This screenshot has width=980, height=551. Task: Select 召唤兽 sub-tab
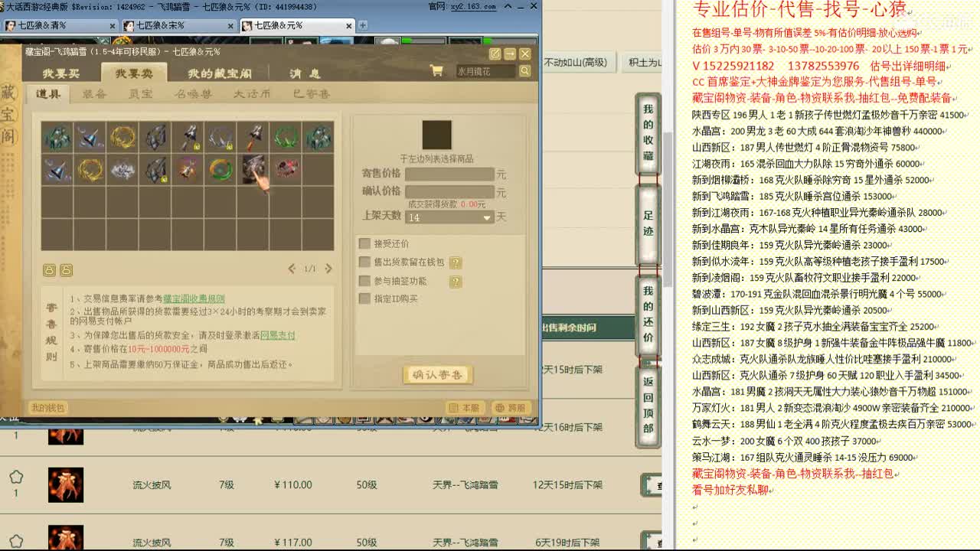192,94
